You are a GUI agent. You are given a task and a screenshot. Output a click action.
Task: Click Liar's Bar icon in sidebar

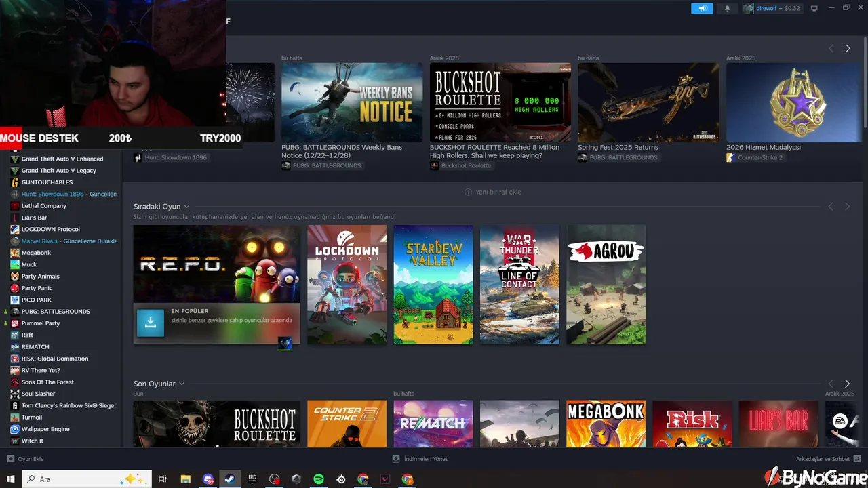pyautogui.click(x=15, y=218)
